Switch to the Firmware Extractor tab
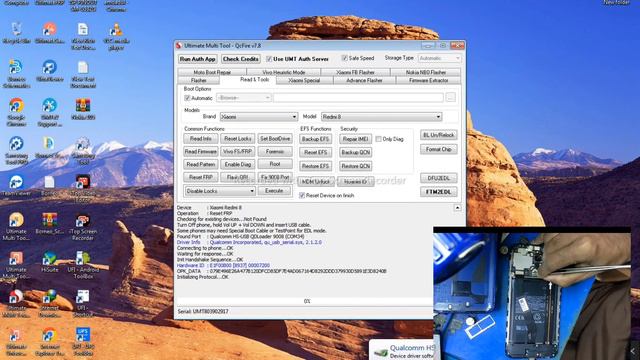 (429, 80)
